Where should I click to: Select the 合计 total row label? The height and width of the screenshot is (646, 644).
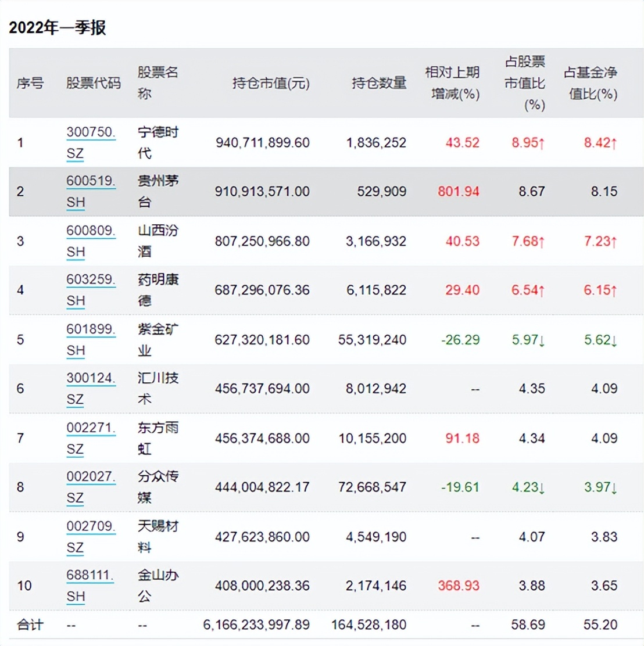click(30, 625)
